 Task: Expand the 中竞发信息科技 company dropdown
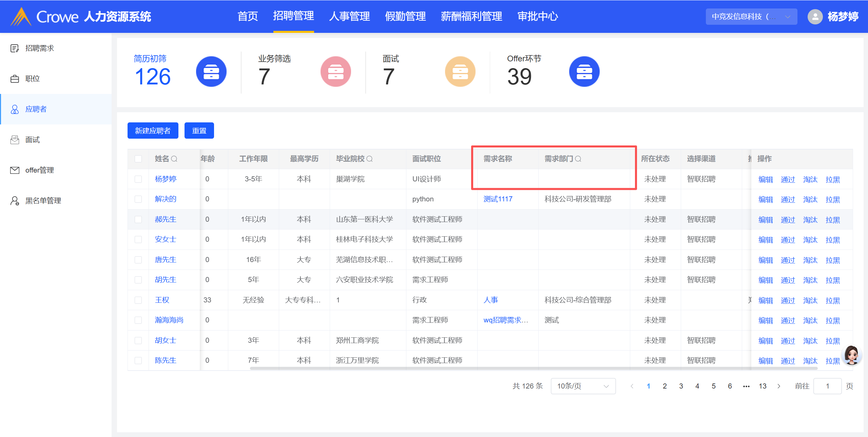(x=751, y=17)
